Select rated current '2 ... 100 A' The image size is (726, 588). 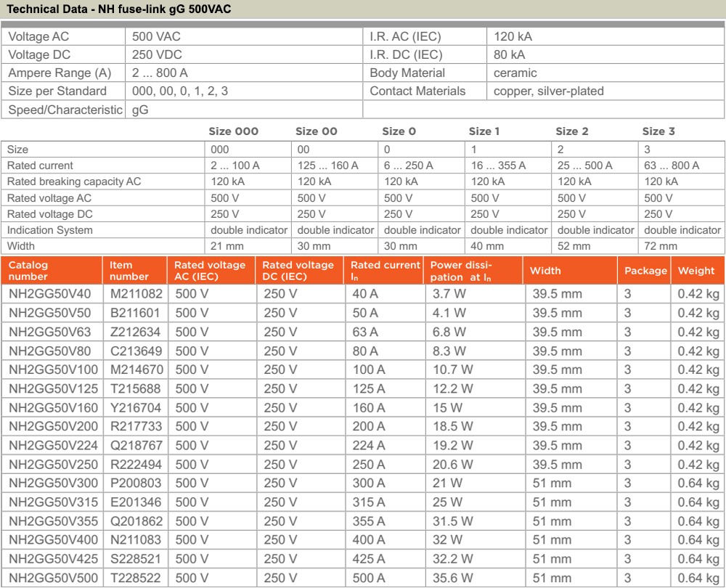tap(235, 166)
